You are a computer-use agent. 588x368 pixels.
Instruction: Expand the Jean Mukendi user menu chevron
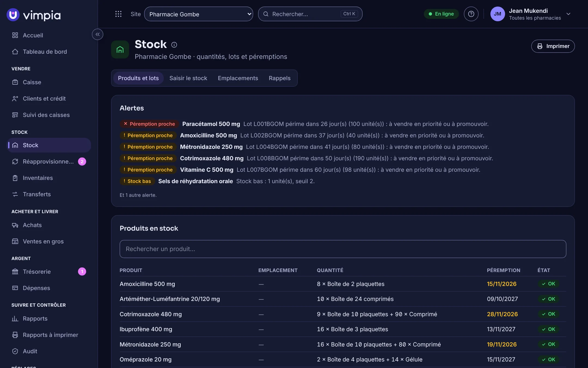[568, 14]
